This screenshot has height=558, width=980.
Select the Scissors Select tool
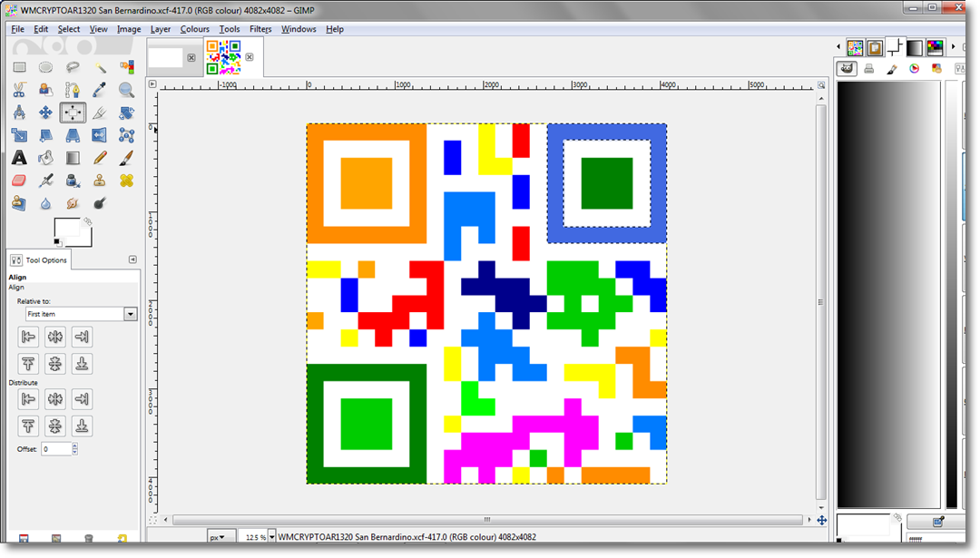pos(19,90)
